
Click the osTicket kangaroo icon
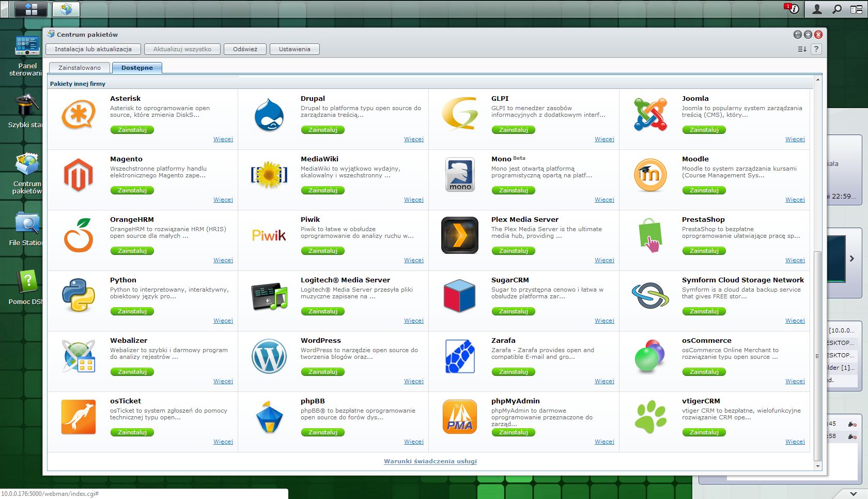(x=79, y=417)
